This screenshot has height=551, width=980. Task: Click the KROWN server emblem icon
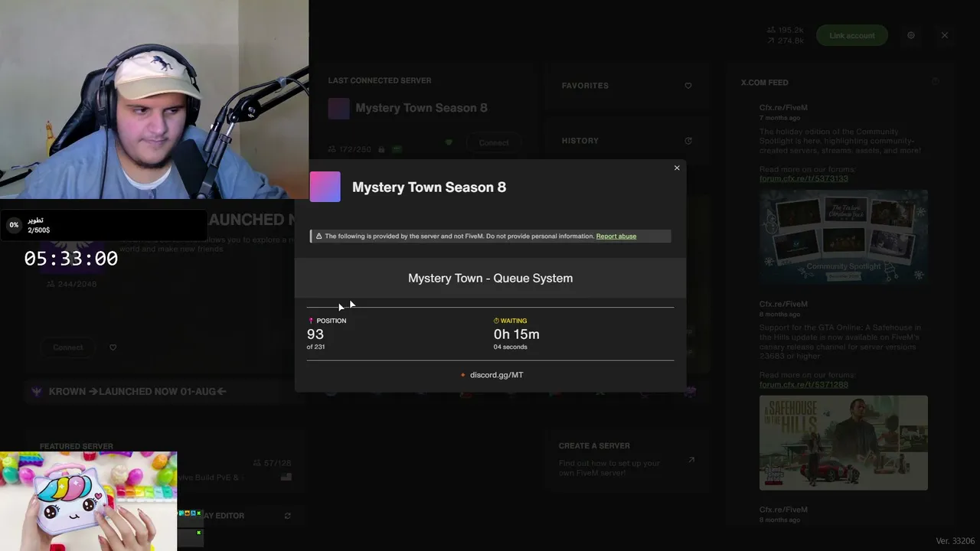tap(36, 391)
